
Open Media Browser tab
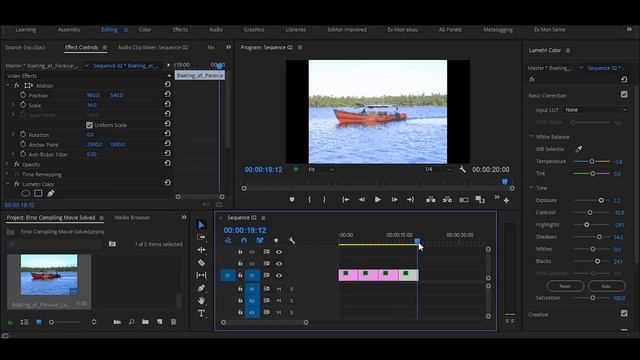pyautogui.click(x=132, y=218)
